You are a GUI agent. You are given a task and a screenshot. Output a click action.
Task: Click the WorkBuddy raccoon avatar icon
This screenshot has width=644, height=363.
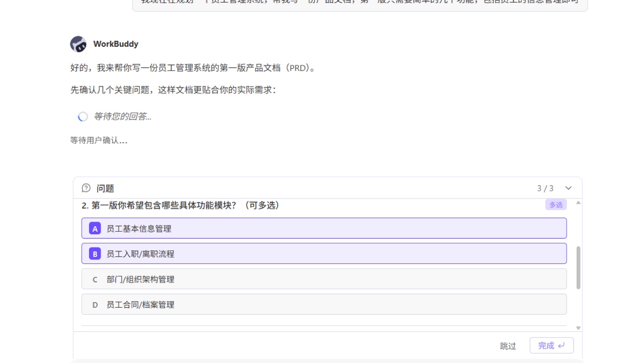78,44
